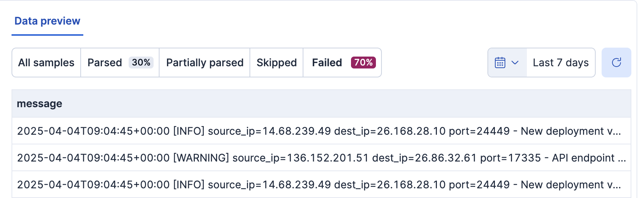Select the WARNING log row
This screenshot has height=198, width=644.
pyautogui.click(x=321, y=158)
